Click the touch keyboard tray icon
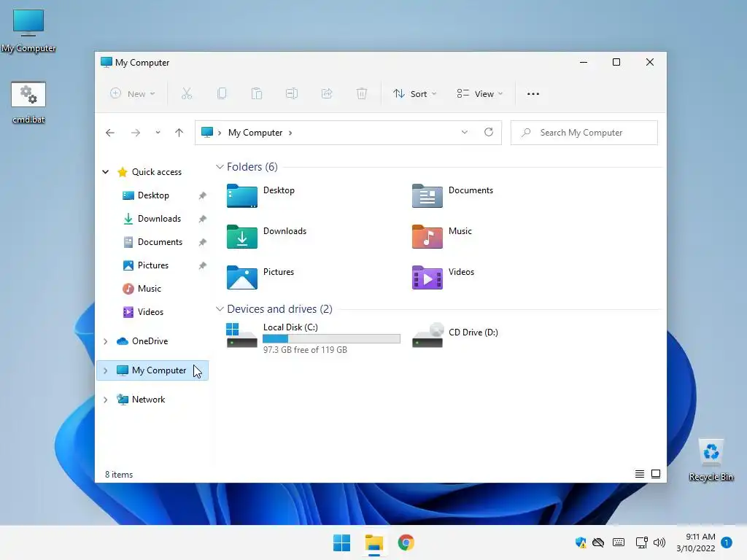 coord(619,542)
